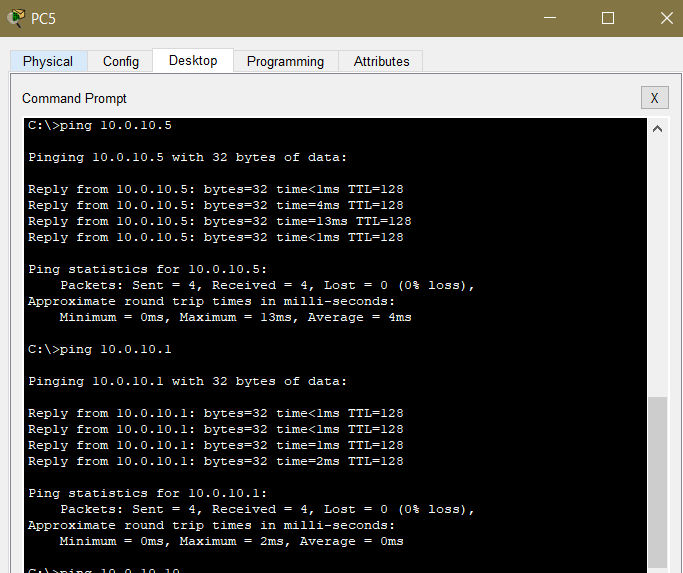This screenshot has width=683, height=573.
Task: Open the Config tab
Action: click(x=121, y=61)
